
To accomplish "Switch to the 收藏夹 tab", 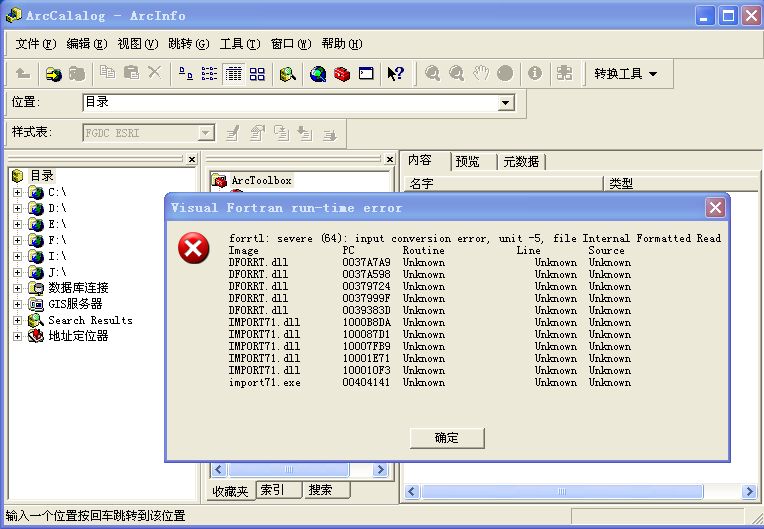I will pyautogui.click(x=230, y=491).
